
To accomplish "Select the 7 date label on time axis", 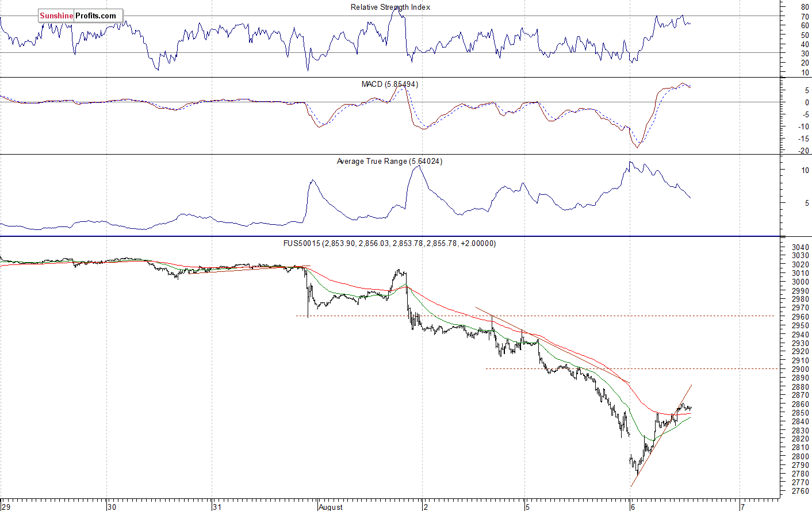I will (x=742, y=507).
